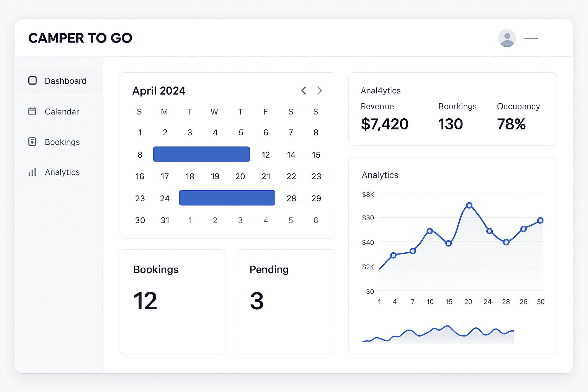Open the Bookings card showing 12
The height and width of the screenshot is (392, 588).
172,301
